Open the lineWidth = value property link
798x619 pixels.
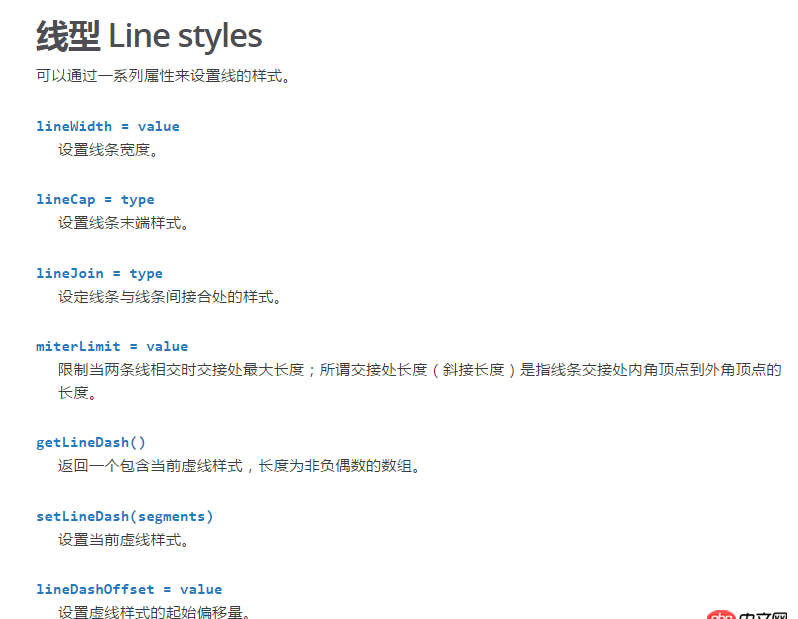tap(108, 126)
